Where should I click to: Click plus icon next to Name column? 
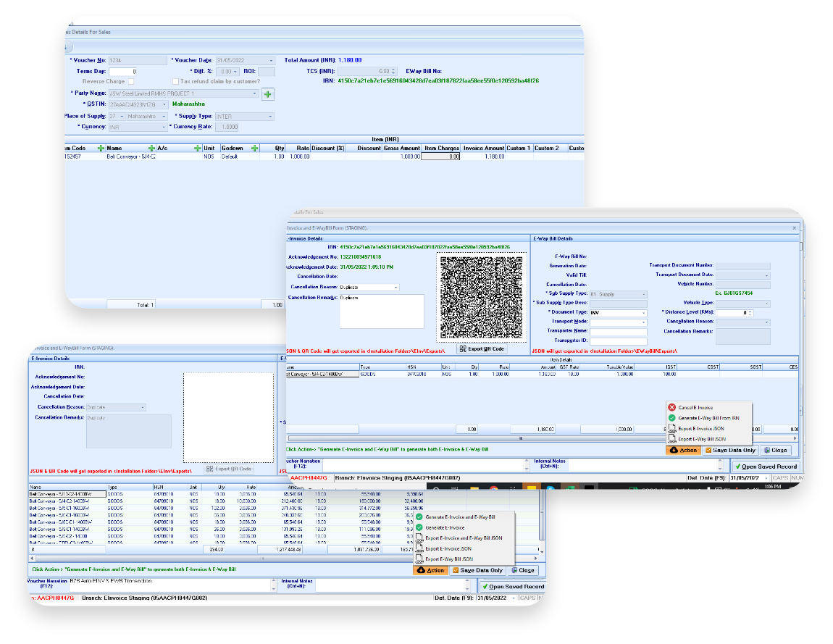(x=151, y=149)
